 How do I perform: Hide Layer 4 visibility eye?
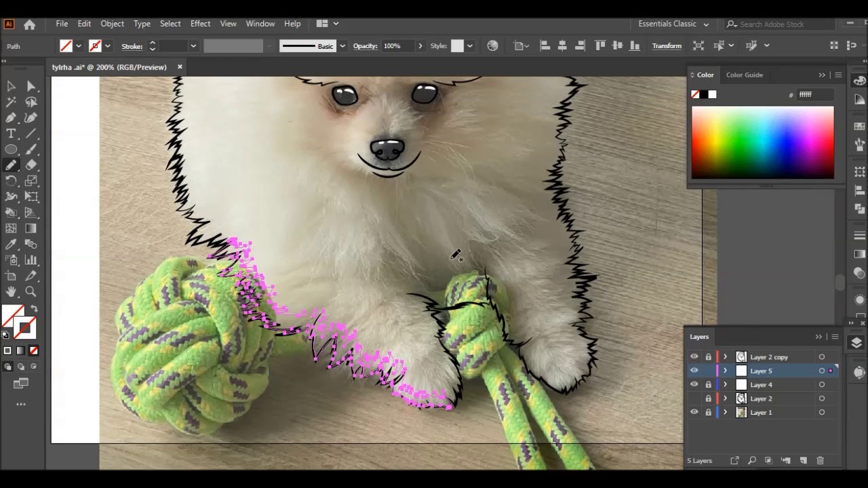694,385
